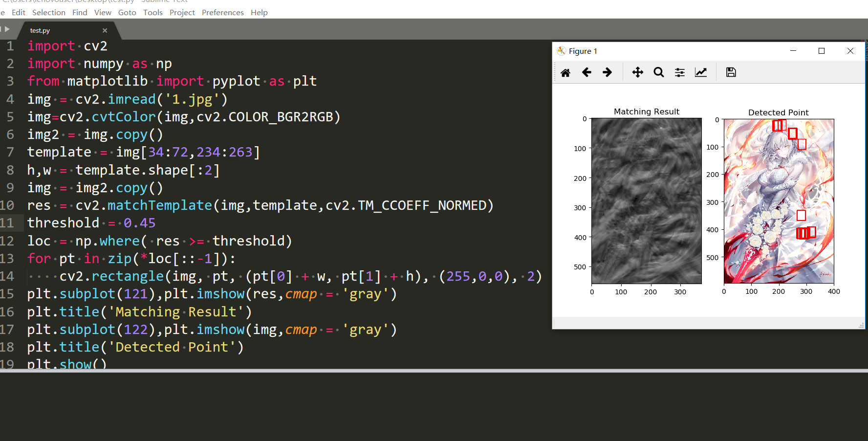Click 'matplotlib' in line 3
This screenshot has width=868, height=441.
(108, 81)
